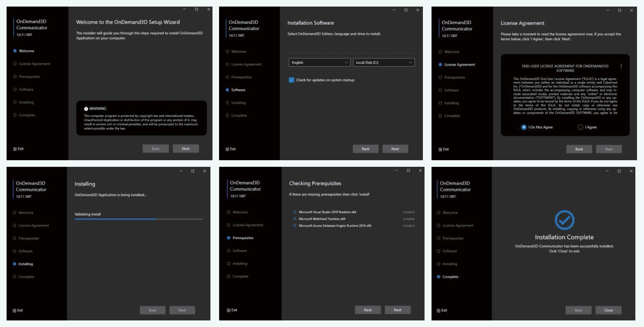Image resolution: width=644 pixels, height=327 pixels.
Task: Toggle Check for updates on system startup
Action: [x=291, y=80]
